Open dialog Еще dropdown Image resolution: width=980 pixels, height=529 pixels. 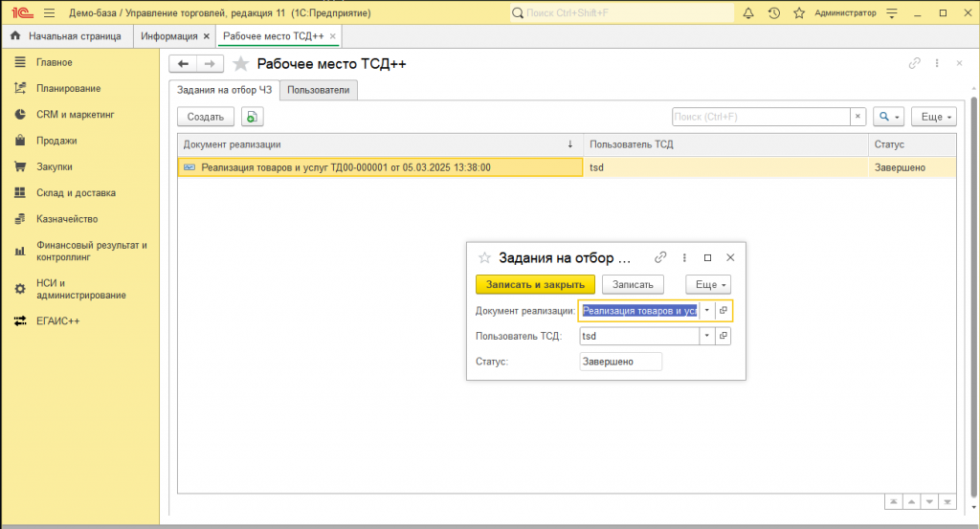pyautogui.click(x=708, y=284)
